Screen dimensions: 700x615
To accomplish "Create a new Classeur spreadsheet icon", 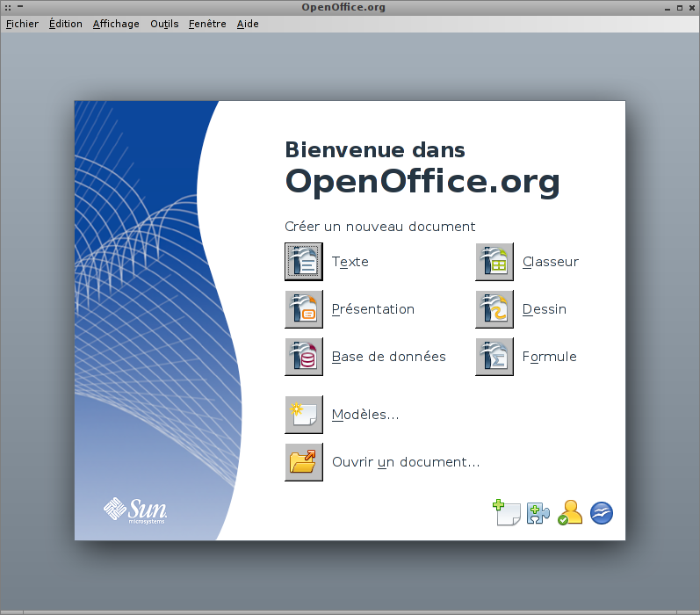I will click(x=494, y=262).
